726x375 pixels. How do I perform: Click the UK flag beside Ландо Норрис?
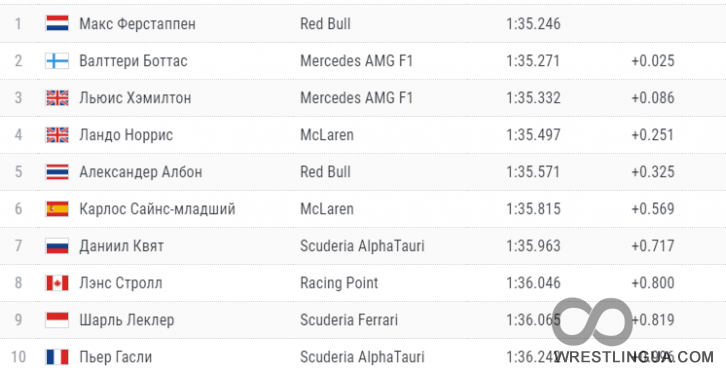57,135
